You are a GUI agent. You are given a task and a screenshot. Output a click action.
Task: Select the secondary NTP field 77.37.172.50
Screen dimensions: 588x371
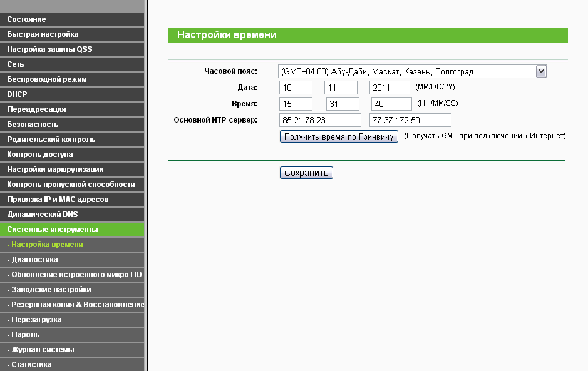click(410, 120)
